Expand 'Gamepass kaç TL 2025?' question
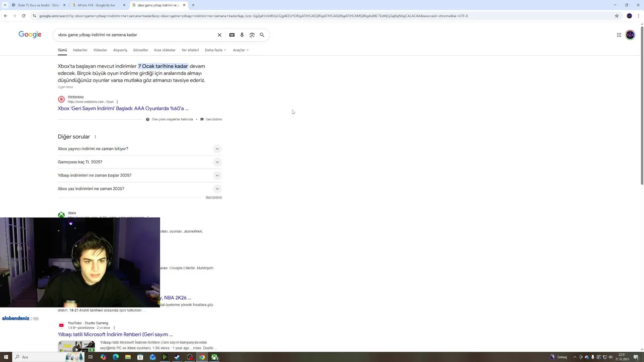Viewport: 644px width, 362px height. pos(139,162)
